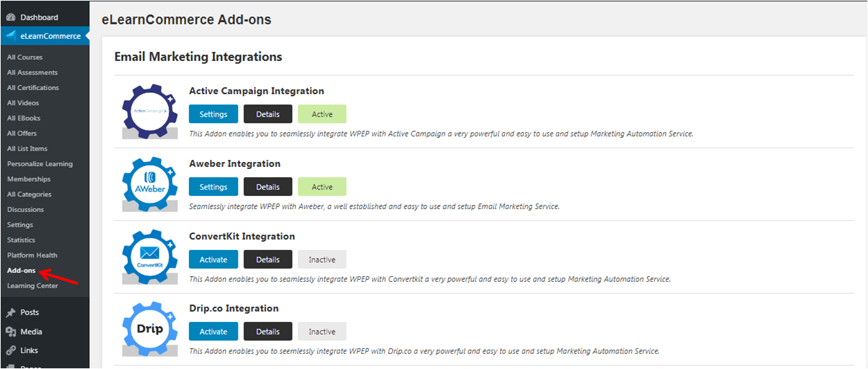The height and width of the screenshot is (369, 868).
Task: Click the Media icon in sidebar
Action: [x=10, y=332]
